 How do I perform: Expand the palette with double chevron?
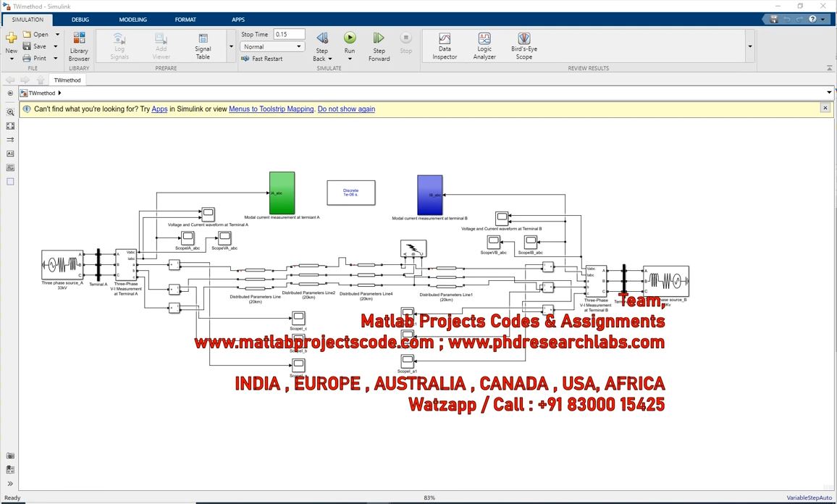point(10,484)
